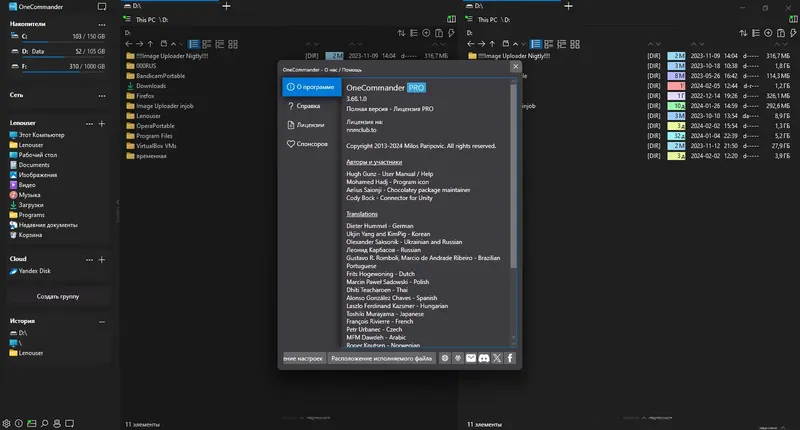The image size is (800, 430).
Task: Open the Discord link icon in About dialog
Action: 484,358
